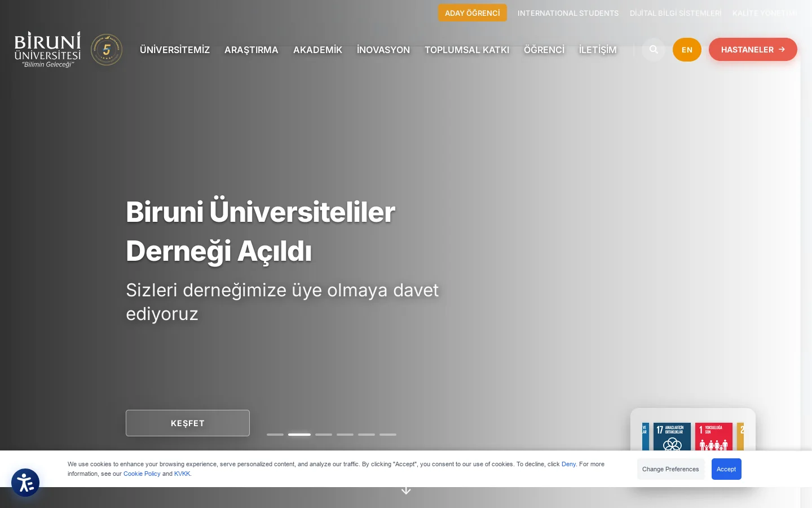Open the İNOVASYON menu
The image size is (812, 508).
(x=383, y=50)
